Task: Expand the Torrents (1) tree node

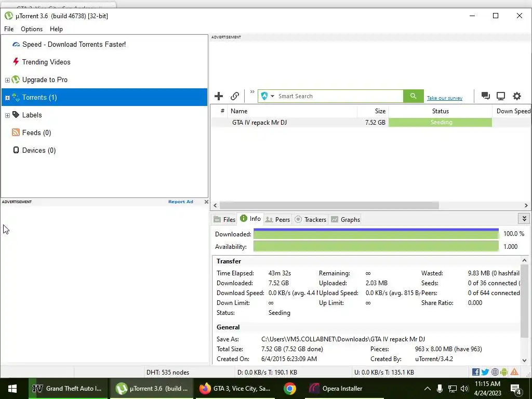Action: pos(7,98)
